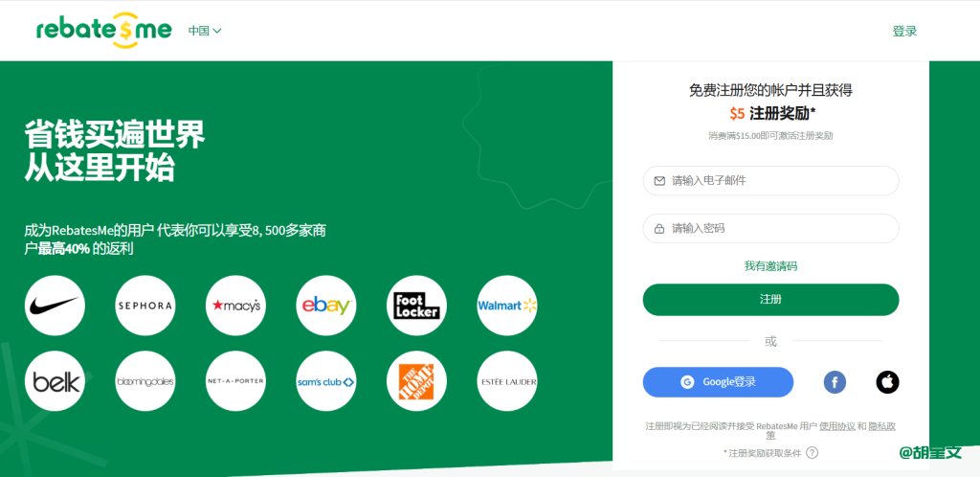
Task: Sign in with the Apple icon
Action: (887, 382)
